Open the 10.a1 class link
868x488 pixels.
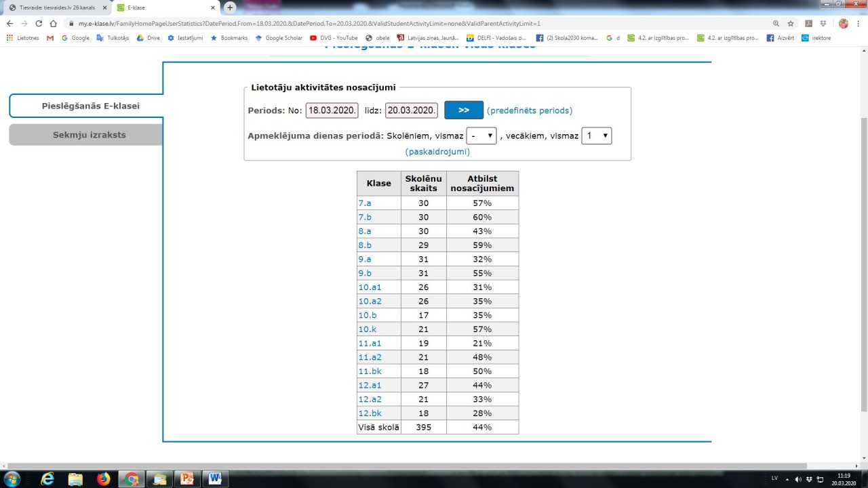(370, 287)
